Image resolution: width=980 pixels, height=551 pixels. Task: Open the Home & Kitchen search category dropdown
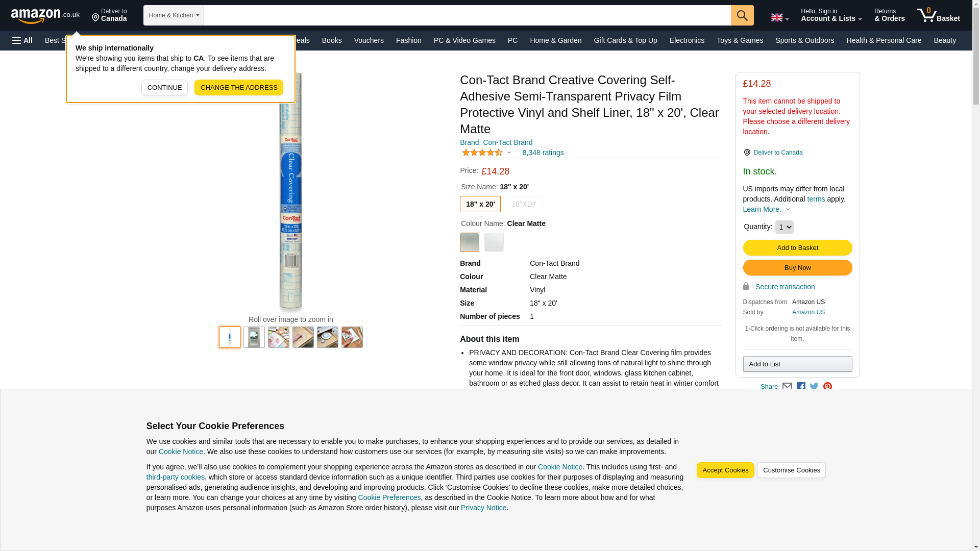click(174, 15)
